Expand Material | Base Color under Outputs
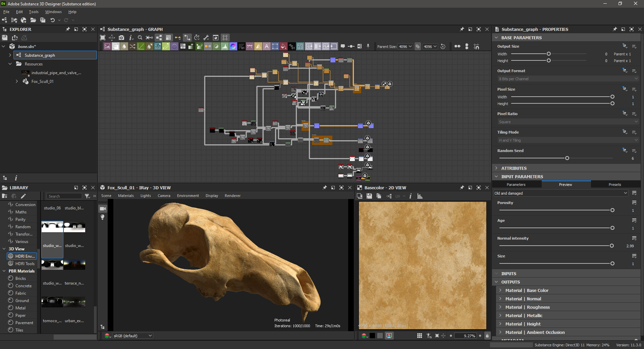Screen dimensions: 644x349 coord(500,290)
